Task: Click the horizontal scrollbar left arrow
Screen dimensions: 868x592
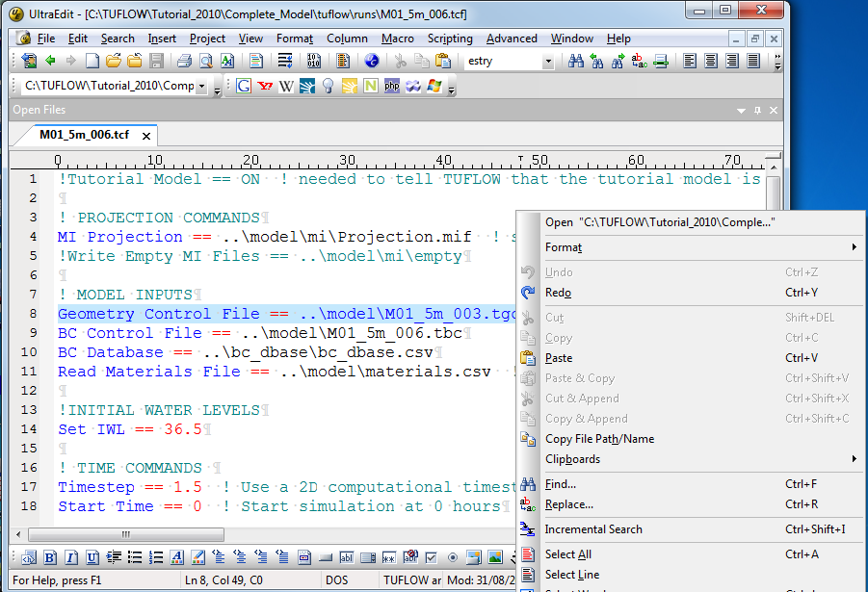Action: tap(19, 534)
